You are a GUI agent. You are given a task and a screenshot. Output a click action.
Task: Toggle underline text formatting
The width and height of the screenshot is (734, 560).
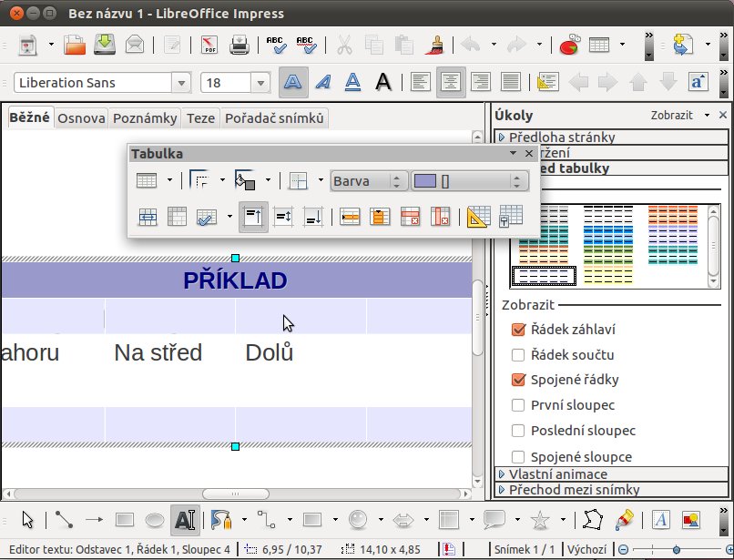pyautogui.click(x=352, y=83)
